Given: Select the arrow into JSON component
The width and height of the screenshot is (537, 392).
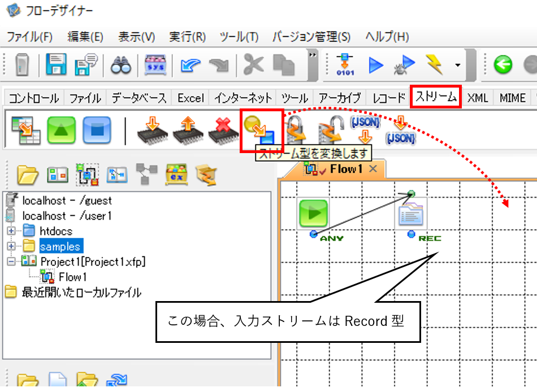Looking at the screenshot, I should pyautogui.click(x=400, y=130).
